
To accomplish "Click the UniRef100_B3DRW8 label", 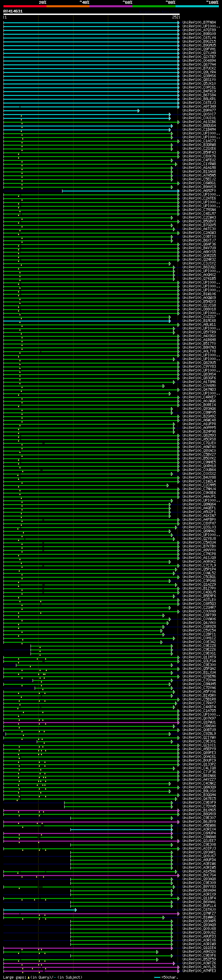I will 199,145.
